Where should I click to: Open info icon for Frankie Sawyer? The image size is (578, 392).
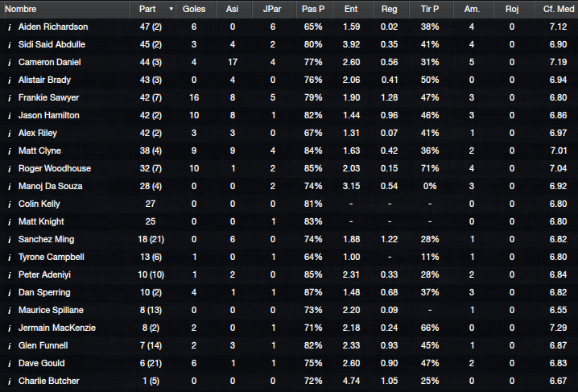(10, 98)
